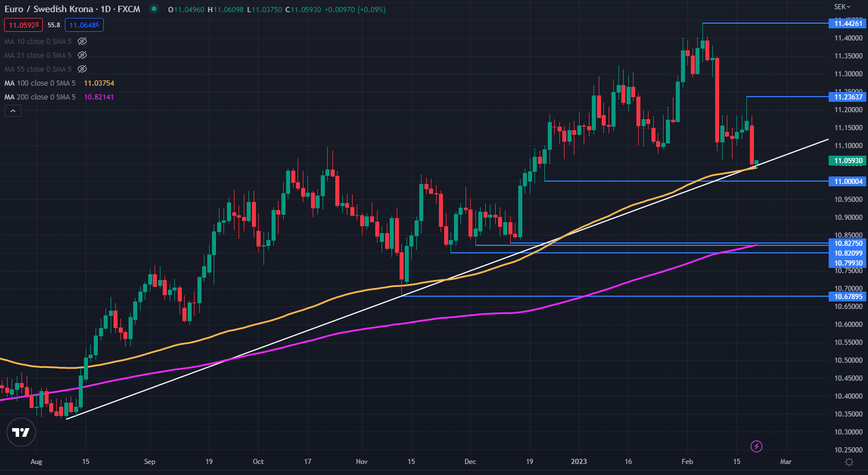
Task: Click the Sep label on time axis
Action: pyautogui.click(x=149, y=462)
